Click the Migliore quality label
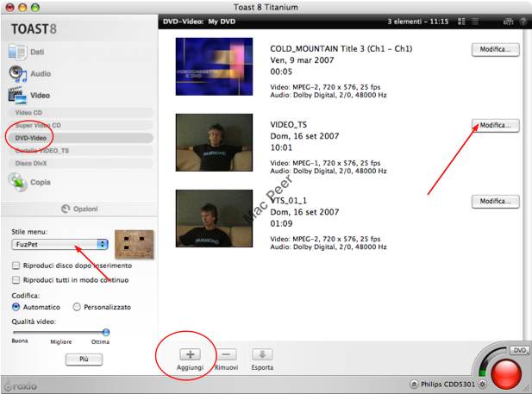 pos(61,341)
